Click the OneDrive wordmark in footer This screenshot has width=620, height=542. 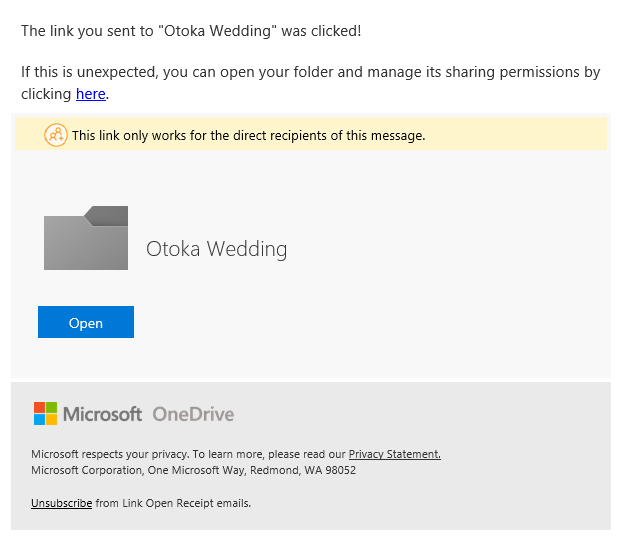193,414
